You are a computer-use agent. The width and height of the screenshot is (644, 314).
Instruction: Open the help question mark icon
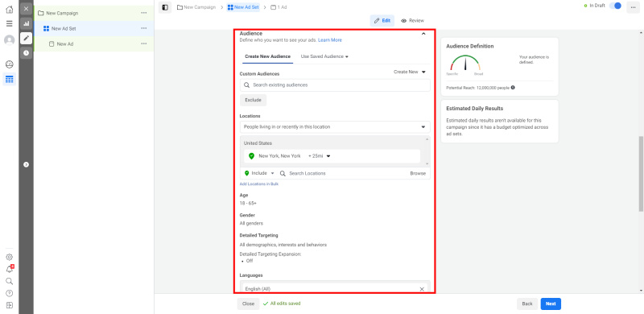(x=9, y=293)
